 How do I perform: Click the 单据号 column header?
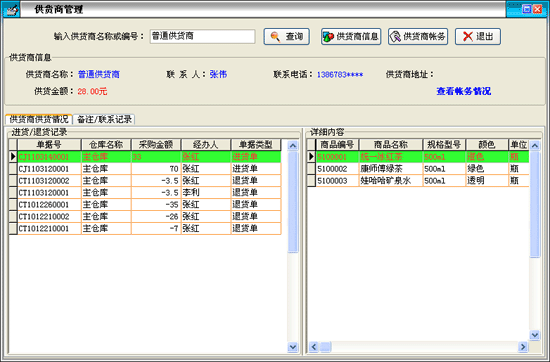point(49,145)
